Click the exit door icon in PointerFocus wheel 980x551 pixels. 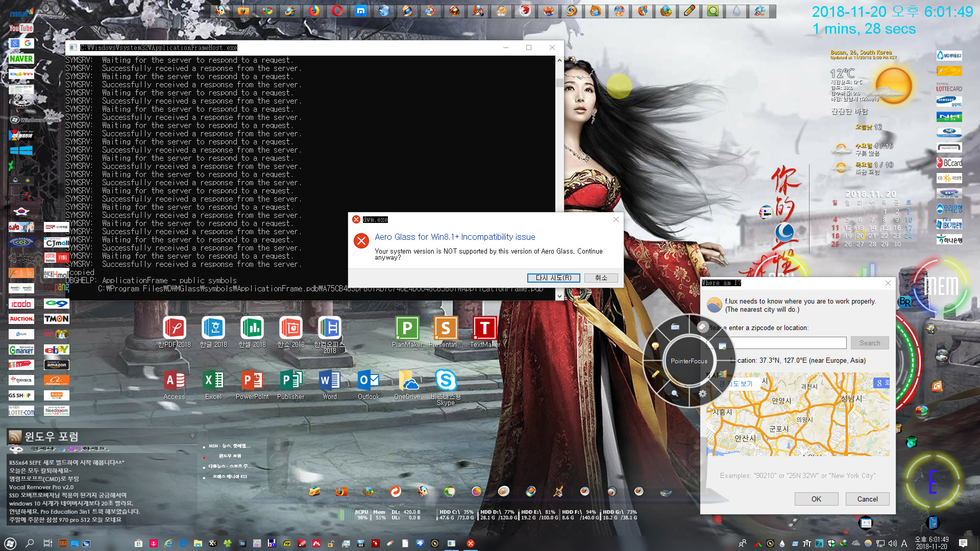(x=722, y=374)
